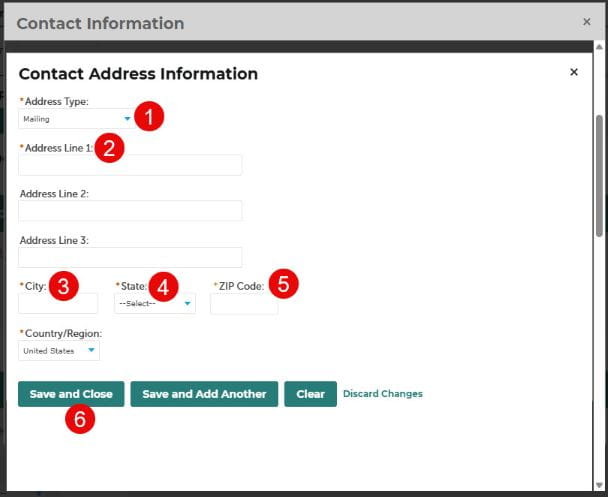This screenshot has width=608, height=497.
Task: Click the Address Line 2 input field
Action: pos(130,211)
